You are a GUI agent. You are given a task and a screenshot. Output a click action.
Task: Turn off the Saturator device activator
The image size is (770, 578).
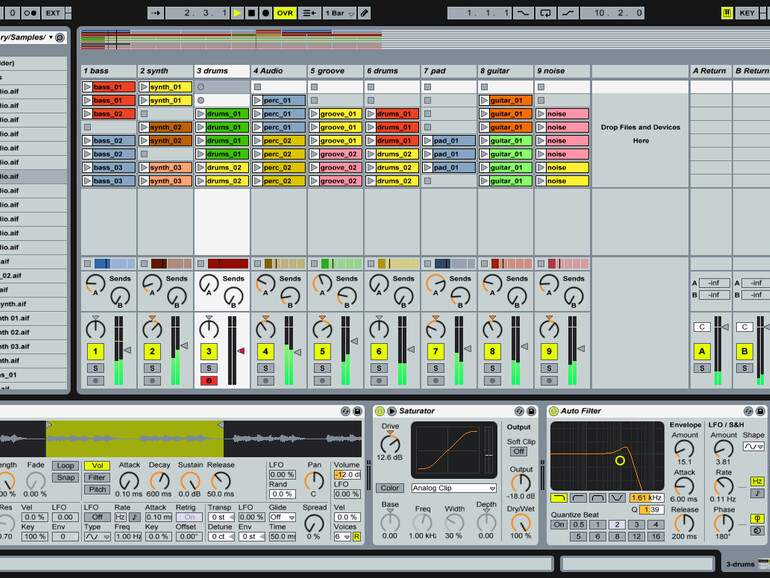[380, 411]
